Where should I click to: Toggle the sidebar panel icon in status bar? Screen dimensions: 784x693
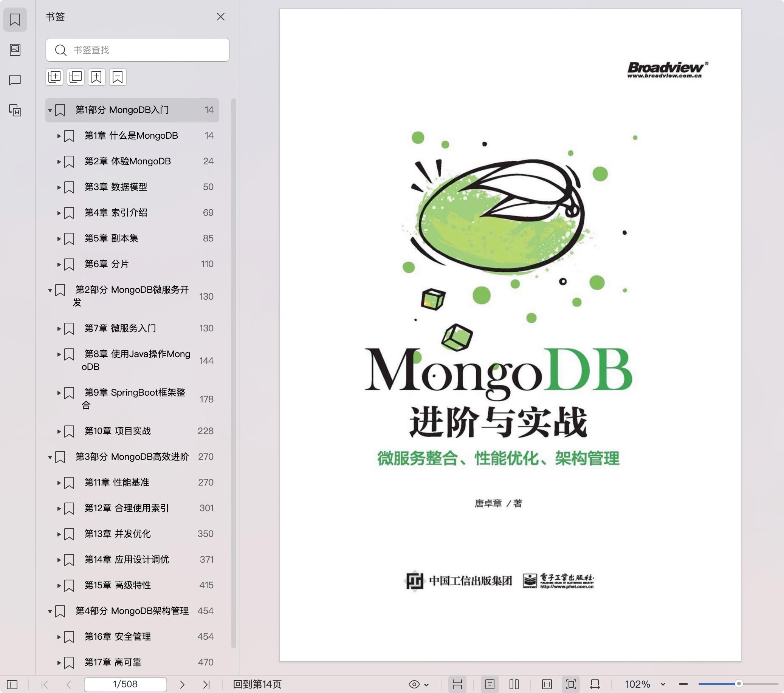12,684
